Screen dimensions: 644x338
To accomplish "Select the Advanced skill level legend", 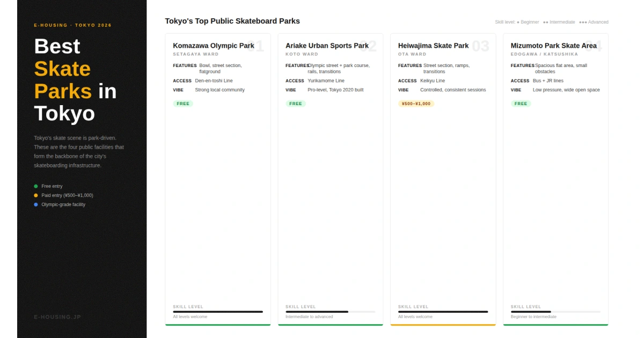I will tap(594, 22).
